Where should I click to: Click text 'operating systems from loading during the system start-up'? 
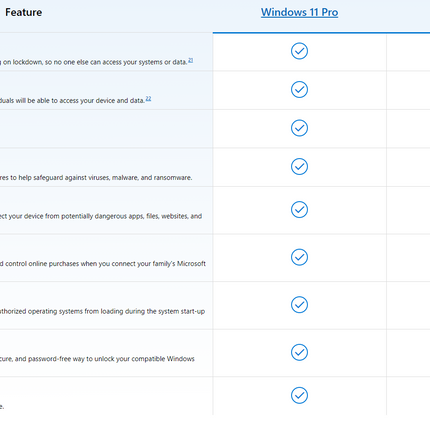[116, 311]
